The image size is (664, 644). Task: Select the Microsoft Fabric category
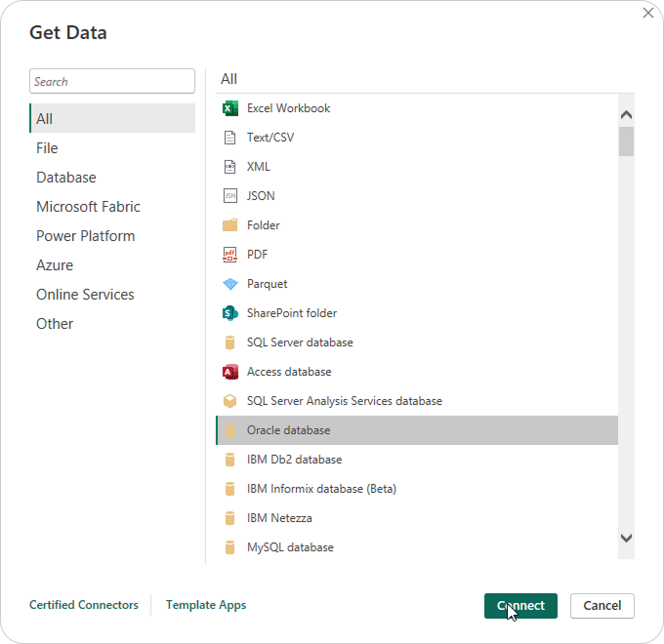(x=88, y=207)
